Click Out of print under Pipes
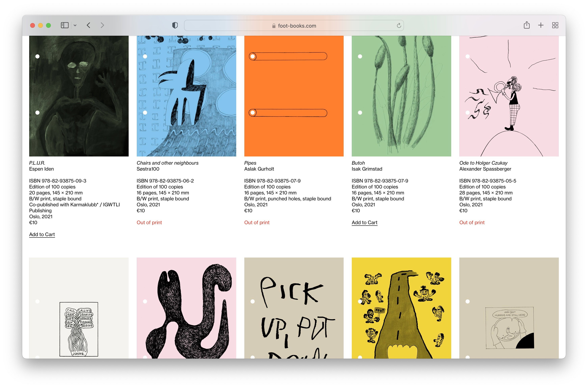Viewport: 588px width, 388px height. tap(257, 222)
